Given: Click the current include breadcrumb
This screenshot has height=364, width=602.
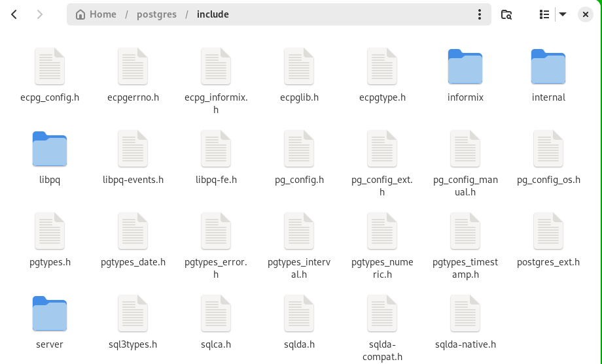Looking at the screenshot, I should point(213,14).
